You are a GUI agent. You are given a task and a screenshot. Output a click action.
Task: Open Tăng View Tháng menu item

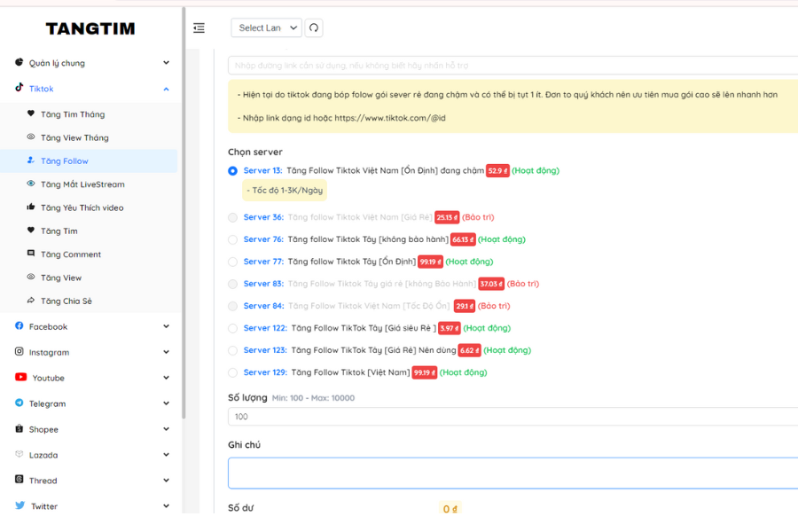click(89, 137)
